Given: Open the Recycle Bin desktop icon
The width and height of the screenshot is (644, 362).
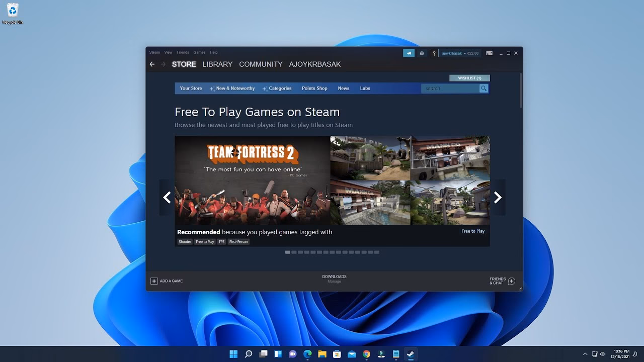Looking at the screenshot, I should click(13, 14).
